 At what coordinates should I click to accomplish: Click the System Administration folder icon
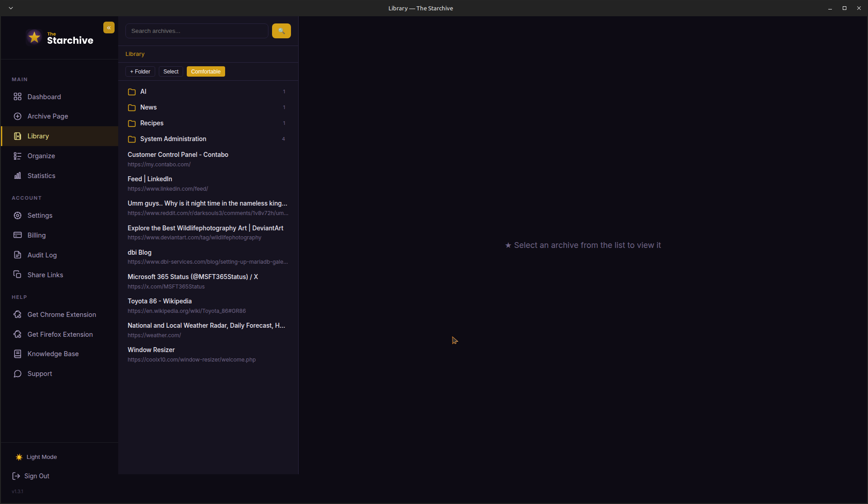tap(132, 139)
